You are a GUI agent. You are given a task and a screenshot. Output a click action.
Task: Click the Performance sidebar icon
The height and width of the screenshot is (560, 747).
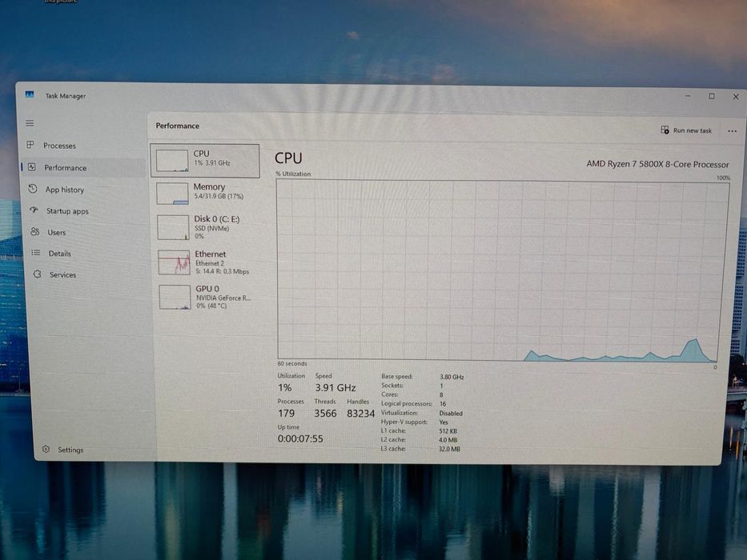coord(32,166)
